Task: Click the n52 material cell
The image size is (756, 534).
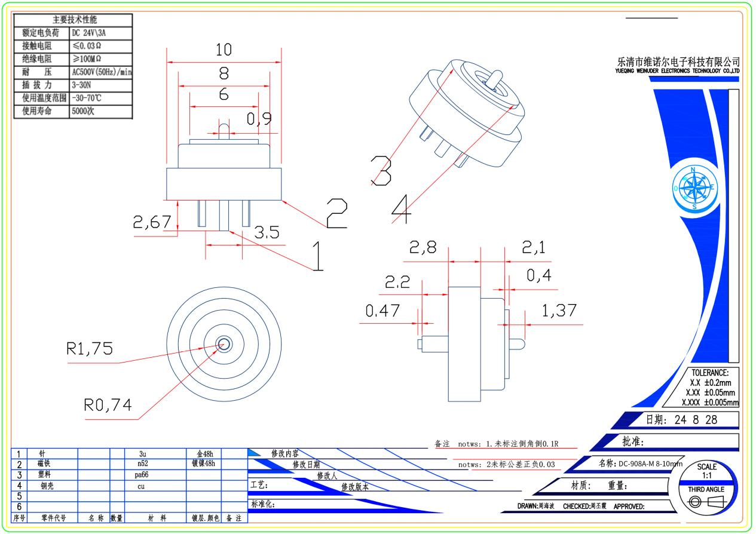Action: (142, 464)
